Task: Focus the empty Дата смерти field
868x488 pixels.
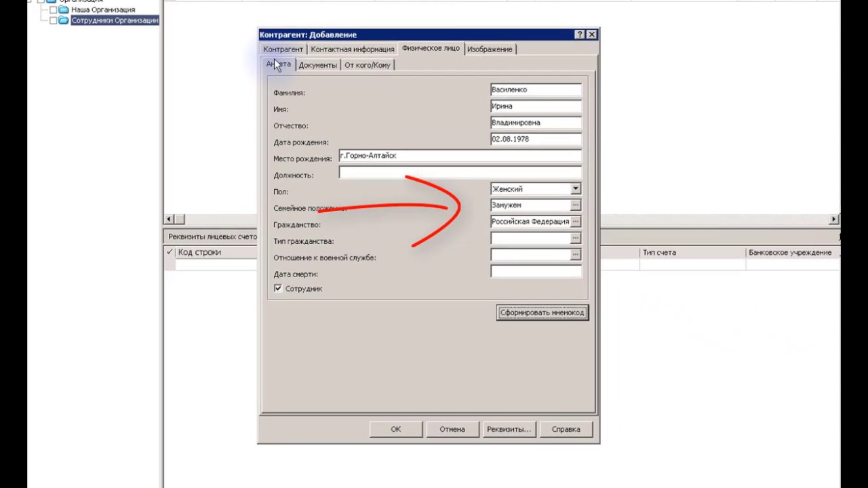Action: [536, 271]
